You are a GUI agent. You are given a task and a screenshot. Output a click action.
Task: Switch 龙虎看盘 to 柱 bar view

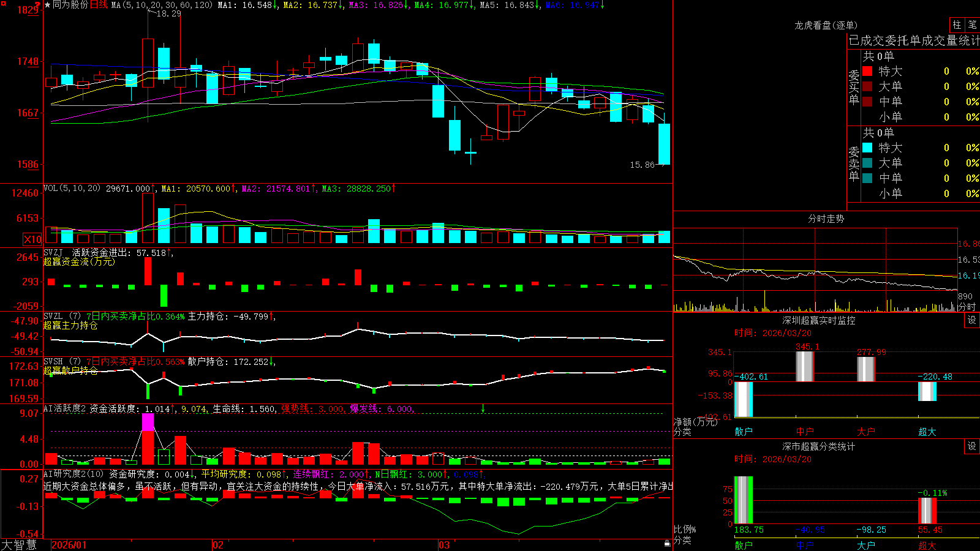pos(957,24)
